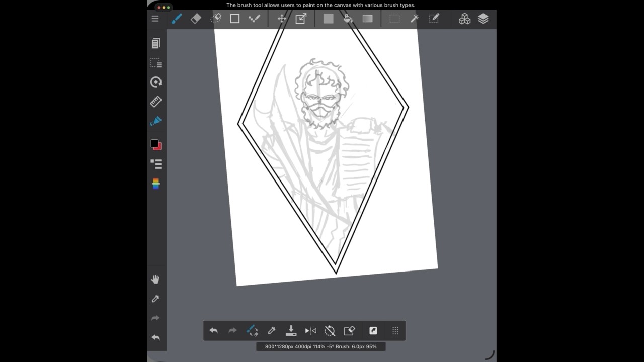
Task: Pick eyedropper in bottom shortcut bar
Action: point(272,330)
